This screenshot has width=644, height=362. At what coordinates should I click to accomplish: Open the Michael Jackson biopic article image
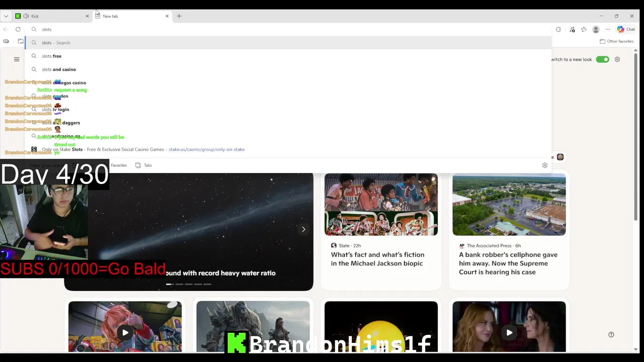(381, 204)
